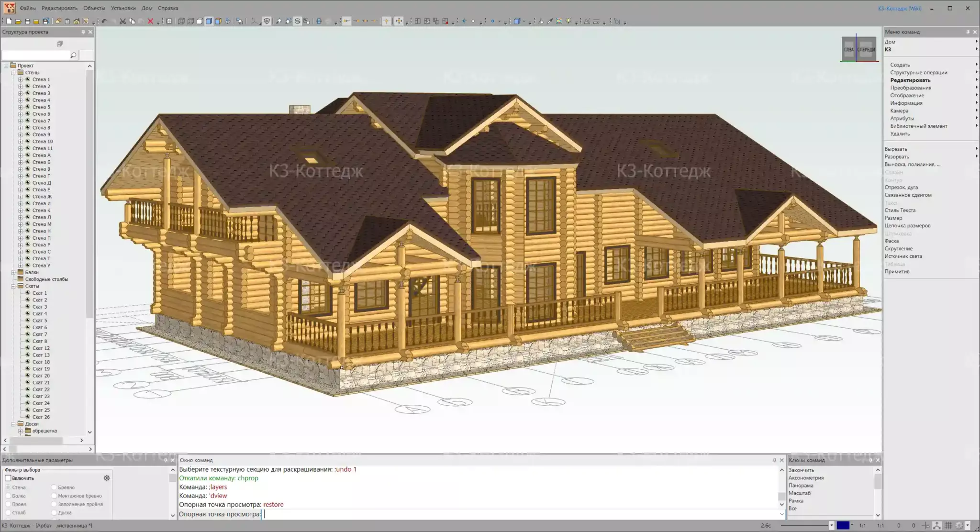Enable the Включить filter checkbox
This screenshot has width=980, height=532.
tap(8, 478)
